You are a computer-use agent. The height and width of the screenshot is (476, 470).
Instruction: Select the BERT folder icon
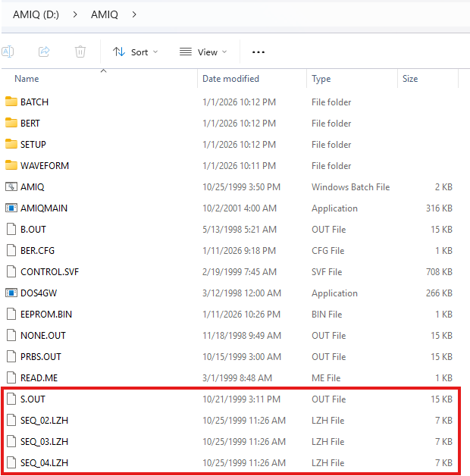(x=11, y=123)
